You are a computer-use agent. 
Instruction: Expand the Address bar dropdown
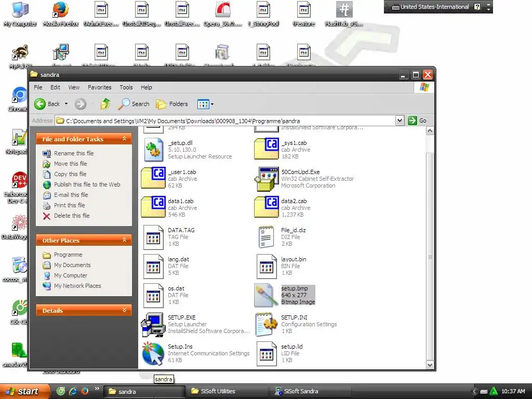click(400, 121)
